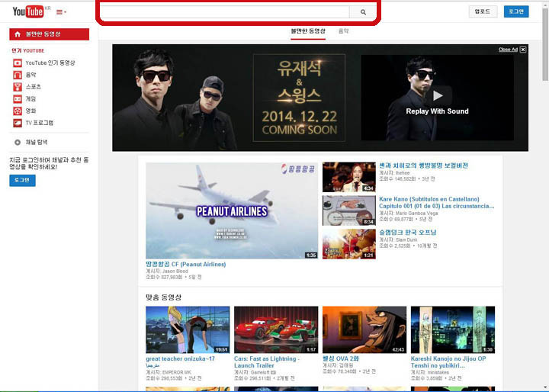Open the great teacher onizuka~17 thumbnail
This screenshot has width=549, height=392.
188,329
